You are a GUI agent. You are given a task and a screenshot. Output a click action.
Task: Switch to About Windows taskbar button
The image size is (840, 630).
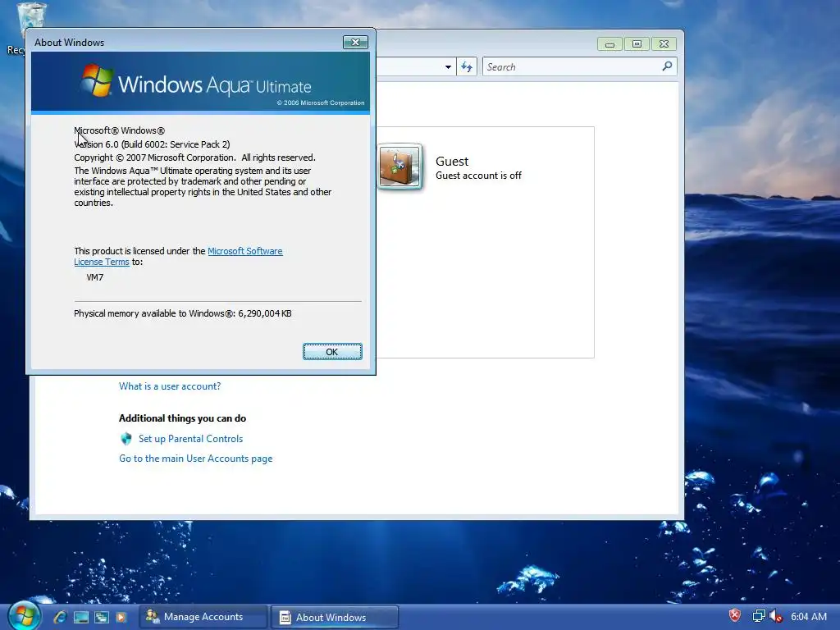[335, 617]
